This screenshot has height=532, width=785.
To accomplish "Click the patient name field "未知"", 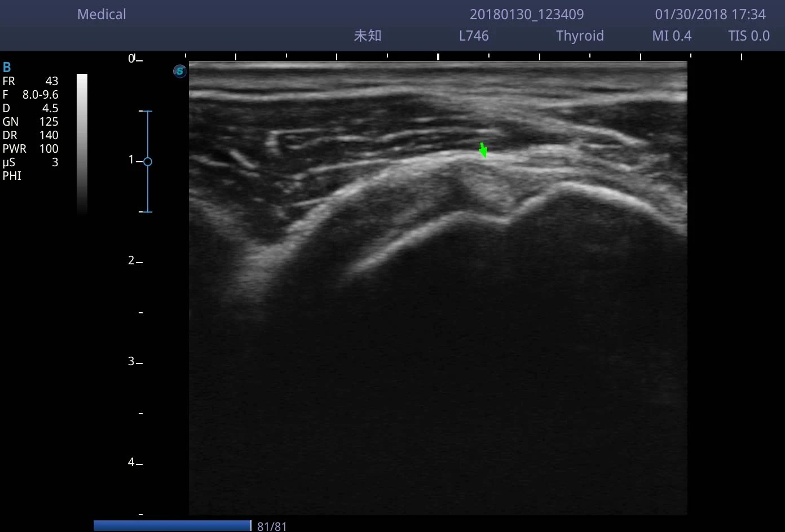I will coord(368,36).
